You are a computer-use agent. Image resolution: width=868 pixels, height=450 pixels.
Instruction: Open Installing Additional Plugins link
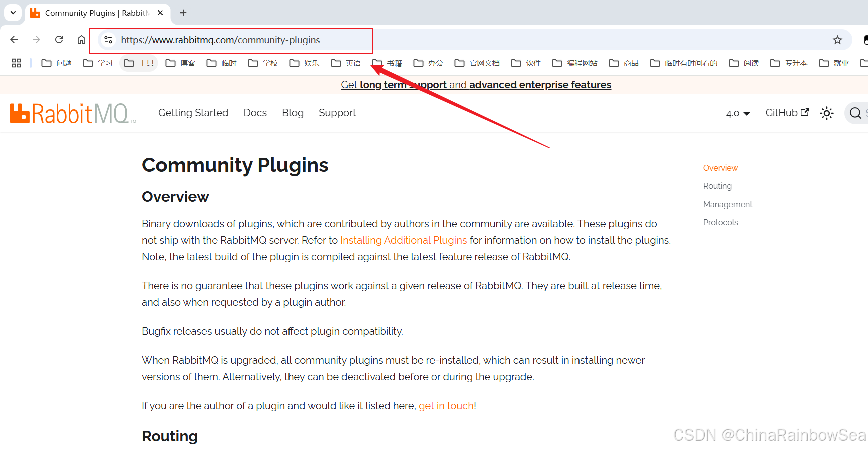[403, 240]
